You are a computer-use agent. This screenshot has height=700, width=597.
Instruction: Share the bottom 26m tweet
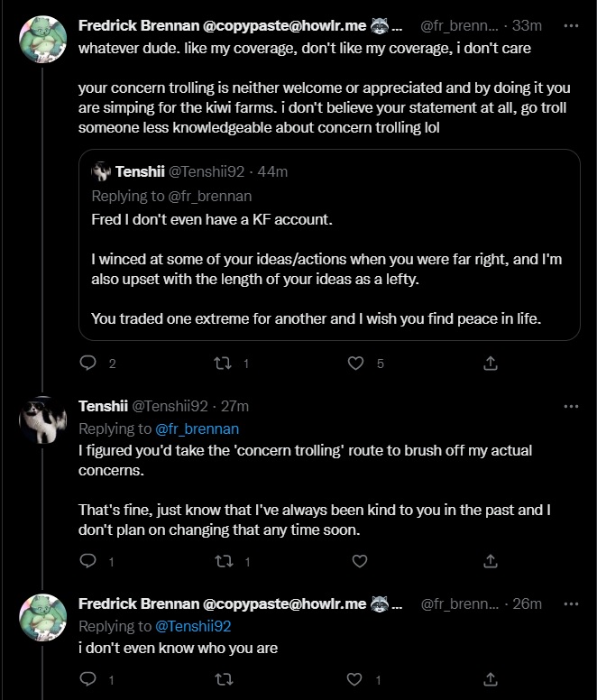pos(491,678)
